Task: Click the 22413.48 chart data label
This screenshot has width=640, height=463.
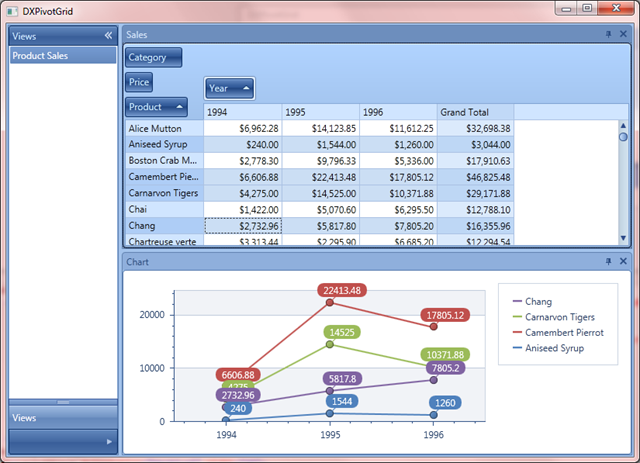Action: pyautogui.click(x=342, y=290)
